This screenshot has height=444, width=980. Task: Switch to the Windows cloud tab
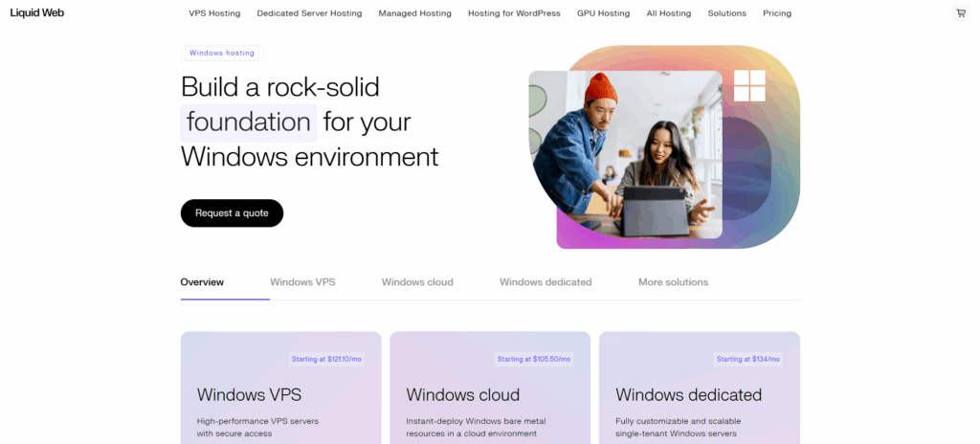417,282
